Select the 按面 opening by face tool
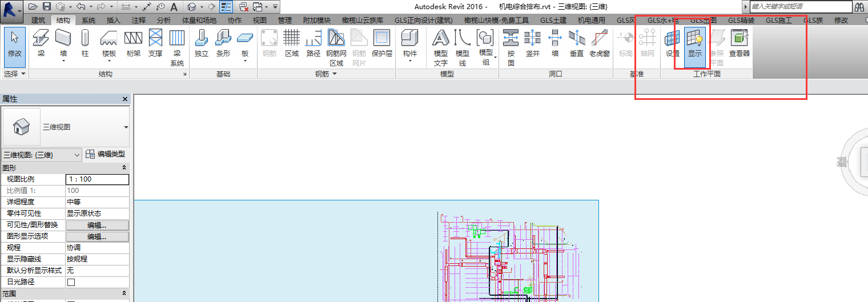Image resolution: width=868 pixels, height=302 pixels. coord(511,48)
